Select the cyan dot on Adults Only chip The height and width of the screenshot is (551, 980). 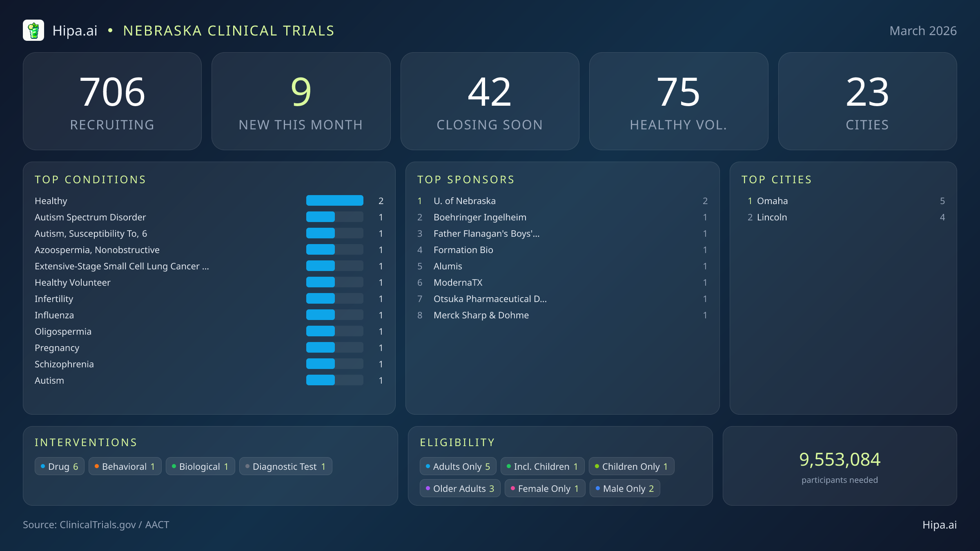pyautogui.click(x=428, y=466)
